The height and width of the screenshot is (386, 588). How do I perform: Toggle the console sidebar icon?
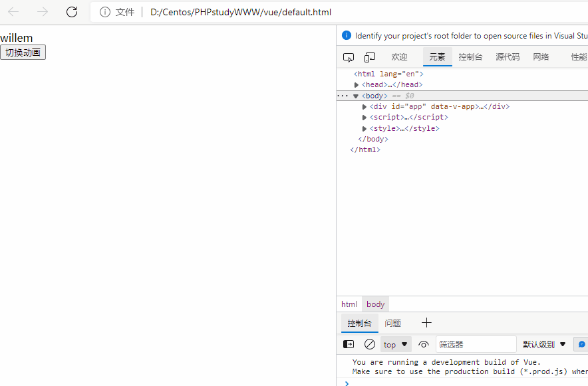pyautogui.click(x=349, y=344)
